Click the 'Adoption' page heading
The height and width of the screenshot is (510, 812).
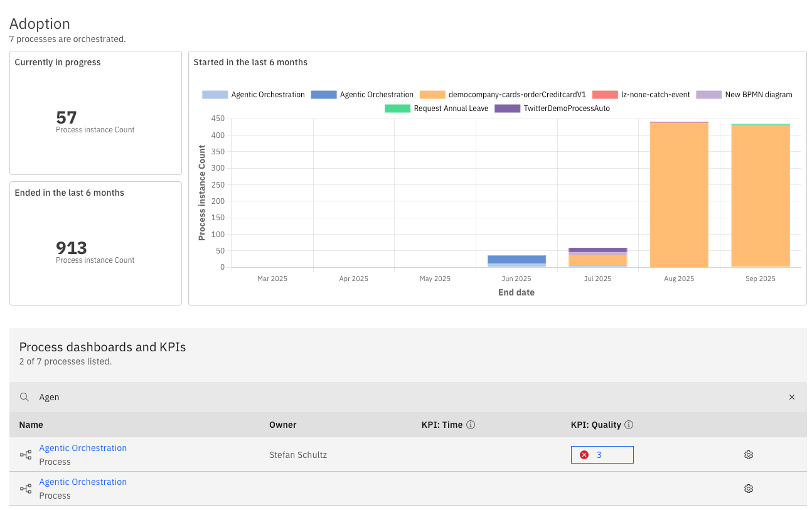click(40, 24)
